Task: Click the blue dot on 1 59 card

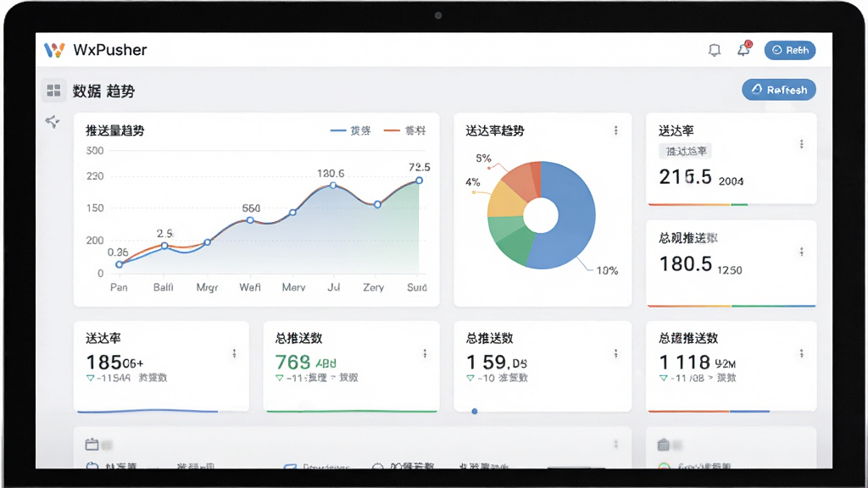Action: pyautogui.click(x=475, y=411)
